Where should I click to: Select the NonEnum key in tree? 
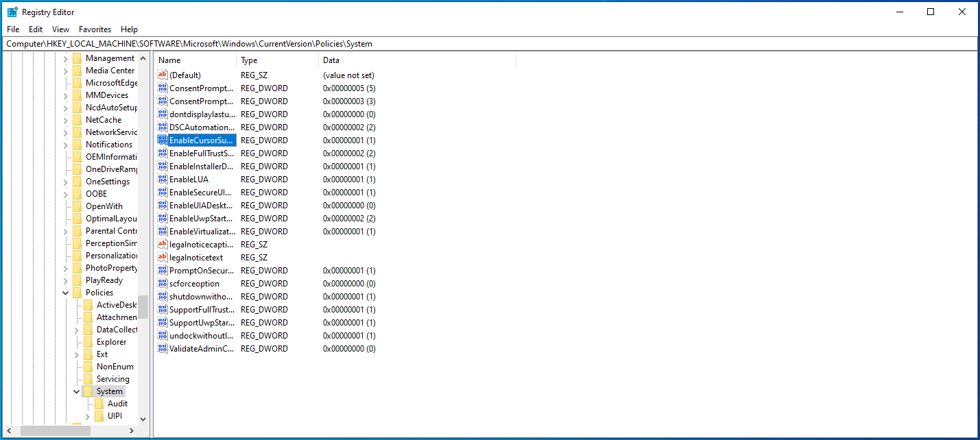pyautogui.click(x=115, y=367)
